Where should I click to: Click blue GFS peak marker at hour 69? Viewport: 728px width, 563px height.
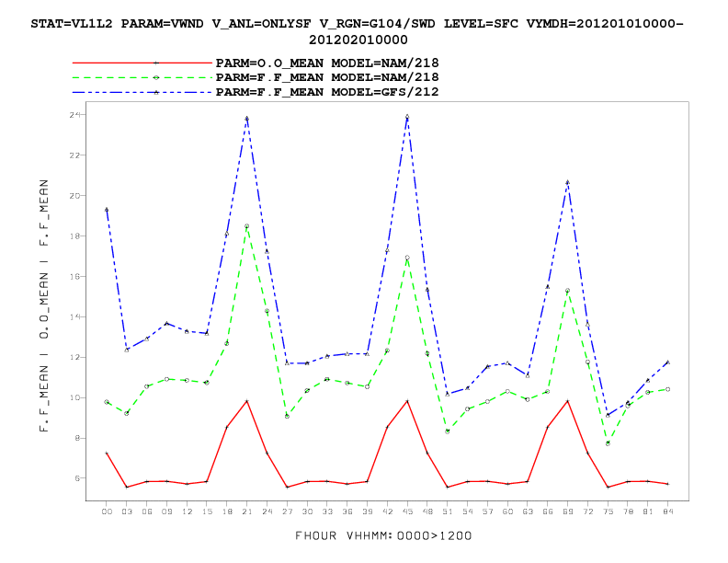(567, 182)
